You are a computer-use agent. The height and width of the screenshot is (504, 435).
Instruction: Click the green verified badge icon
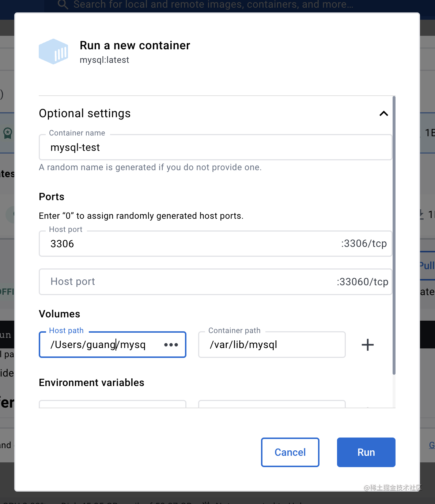click(x=8, y=133)
